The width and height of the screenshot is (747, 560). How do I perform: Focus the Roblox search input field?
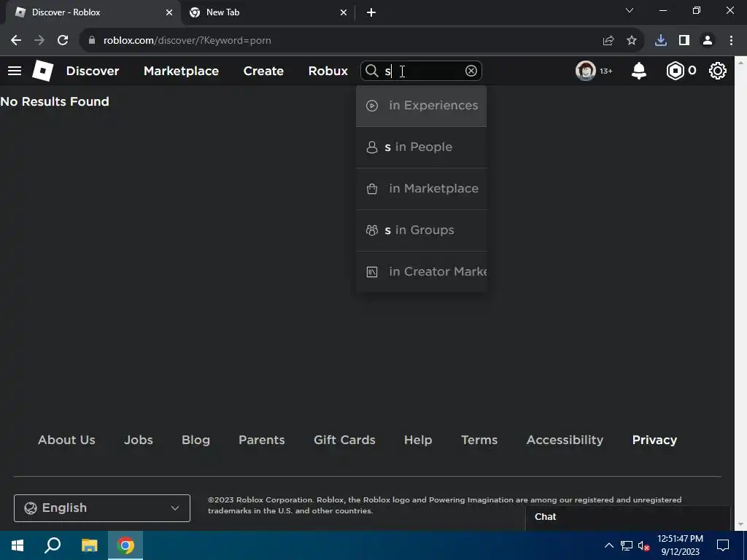pos(422,71)
